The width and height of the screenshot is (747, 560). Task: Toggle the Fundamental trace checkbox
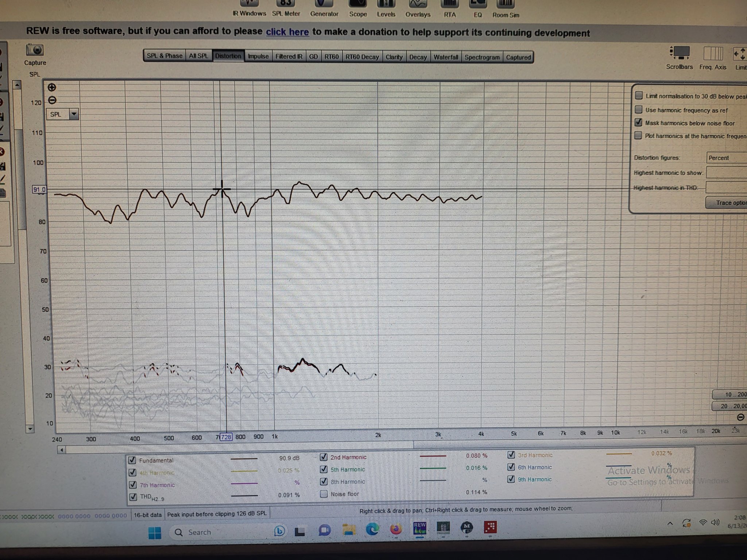132,460
